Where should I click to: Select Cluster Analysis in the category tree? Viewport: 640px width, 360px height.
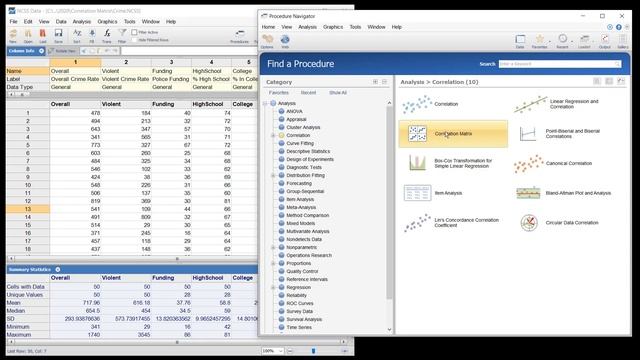tap(303, 127)
